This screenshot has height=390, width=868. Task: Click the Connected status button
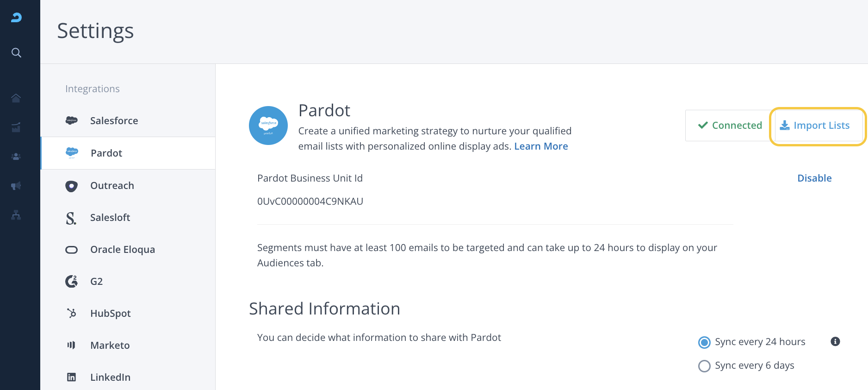[730, 126]
